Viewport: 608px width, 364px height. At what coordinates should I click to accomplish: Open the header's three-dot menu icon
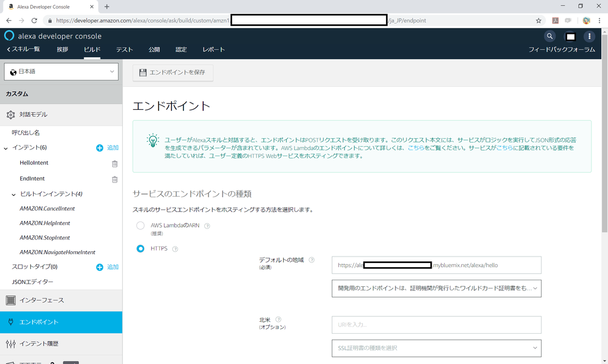590,36
